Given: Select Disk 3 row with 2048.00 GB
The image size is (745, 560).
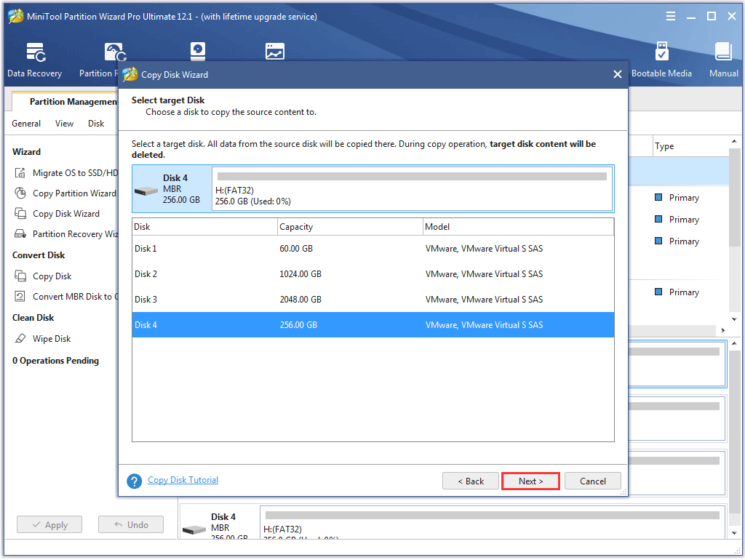Looking at the screenshot, I should pos(373,300).
